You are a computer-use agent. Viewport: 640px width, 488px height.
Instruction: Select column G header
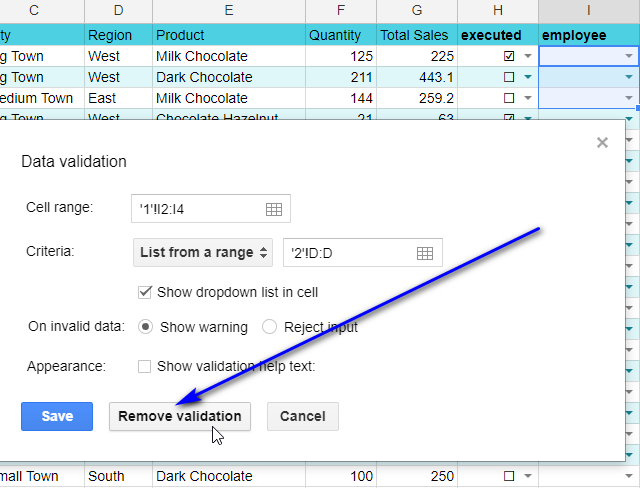(417, 11)
